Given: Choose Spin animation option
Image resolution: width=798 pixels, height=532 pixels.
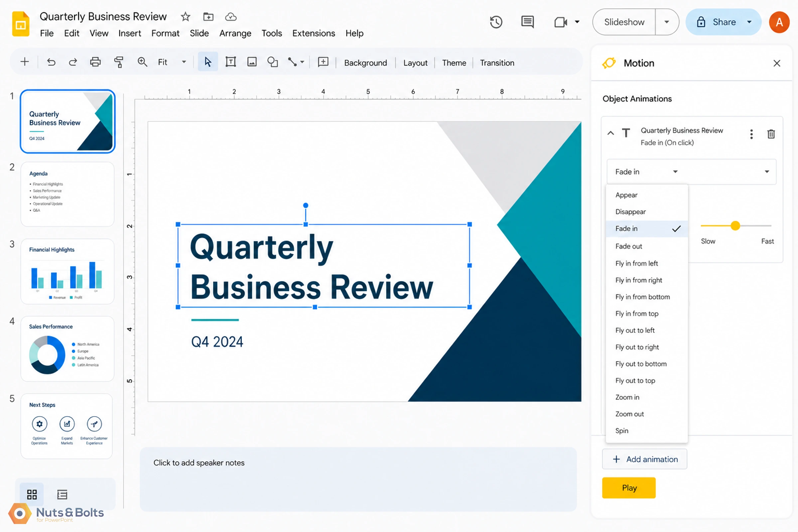Looking at the screenshot, I should (x=646, y=431).
